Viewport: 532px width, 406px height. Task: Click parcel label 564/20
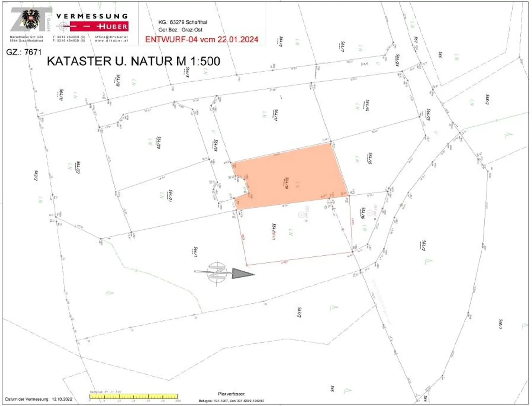pos(159,142)
